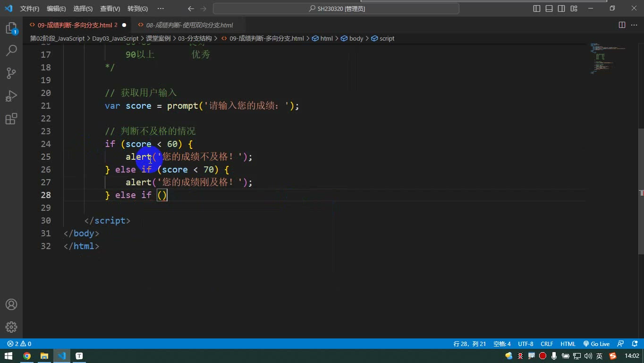Open the Manage gear menu
The image size is (644, 363).
coord(11,327)
